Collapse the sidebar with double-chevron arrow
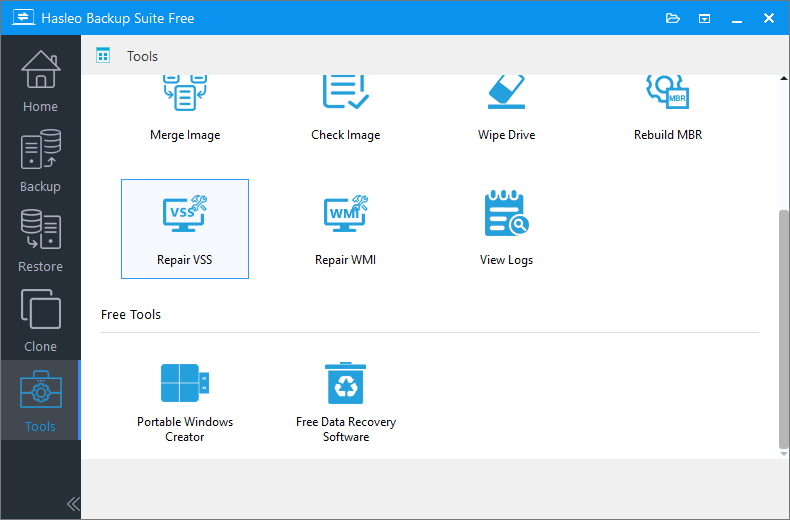Viewport: 790px width, 520px height. pyautogui.click(x=73, y=504)
